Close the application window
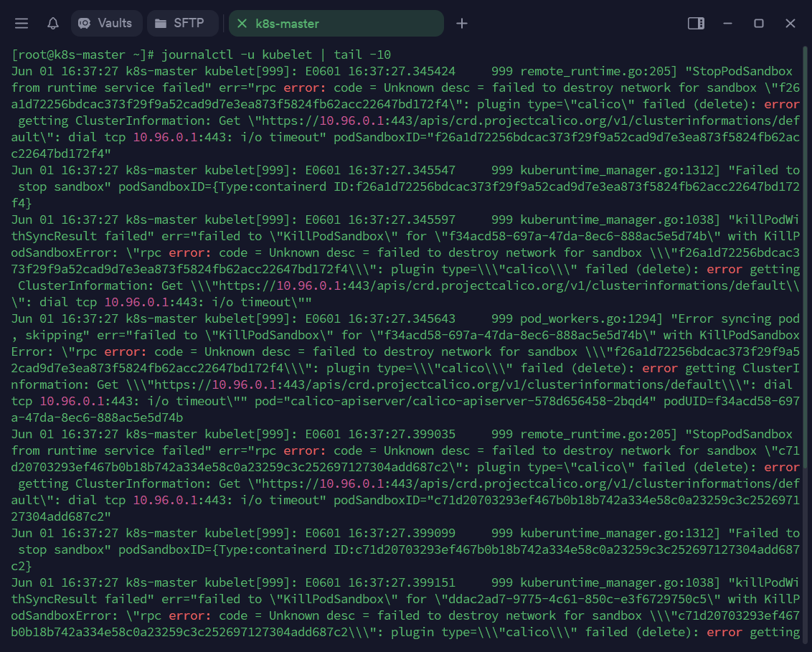Image resolution: width=812 pixels, height=652 pixels. (x=790, y=23)
